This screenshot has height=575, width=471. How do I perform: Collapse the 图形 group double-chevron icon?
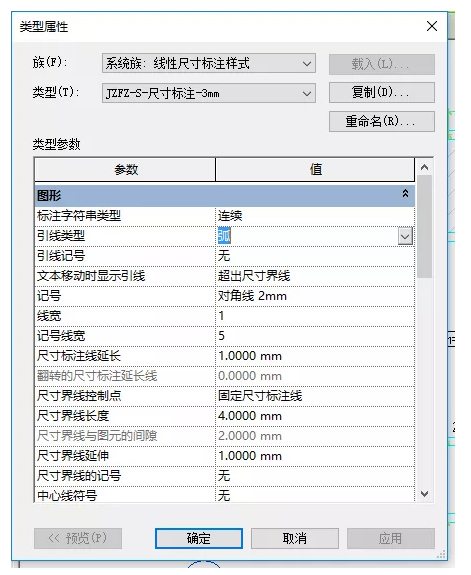pyautogui.click(x=405, y=193)
